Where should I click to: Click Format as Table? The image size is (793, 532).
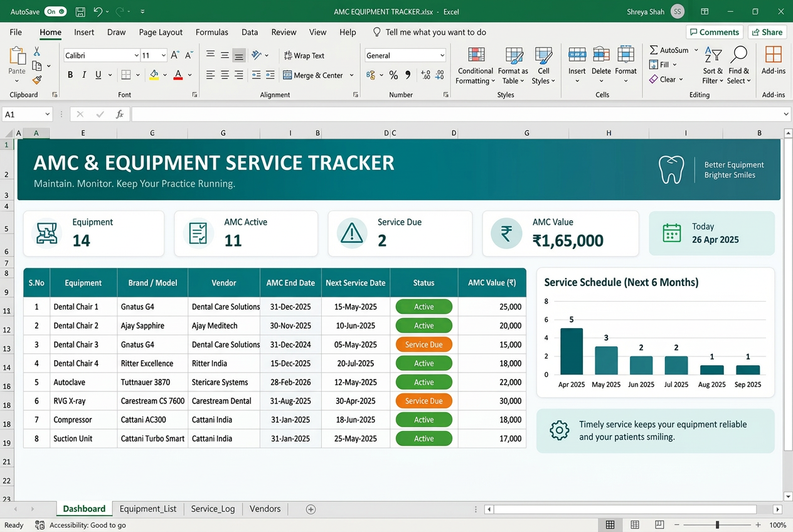(513, 66)
